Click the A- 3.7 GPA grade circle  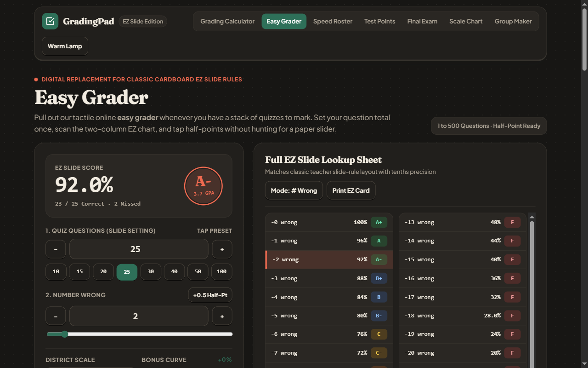pyautogui.click(x=204, y=186)
